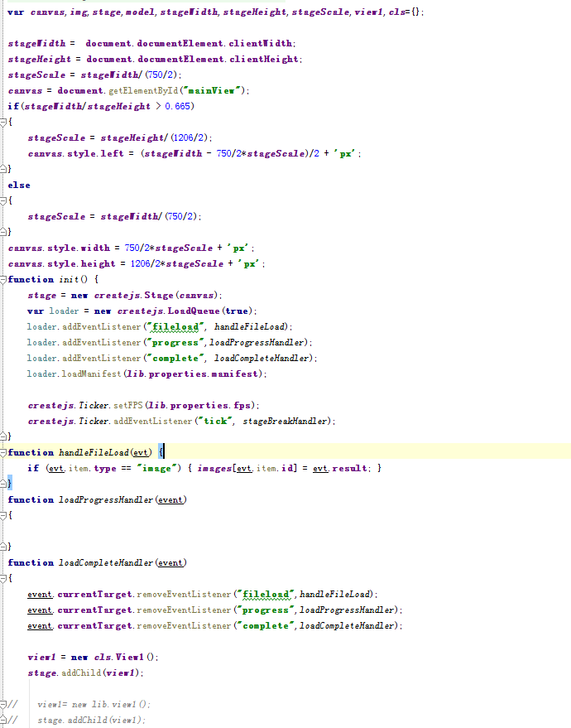Click lib.properties.manifest in the loadManifest call
571x728 pixels.
pyautogui.click(x=206, y=374)
